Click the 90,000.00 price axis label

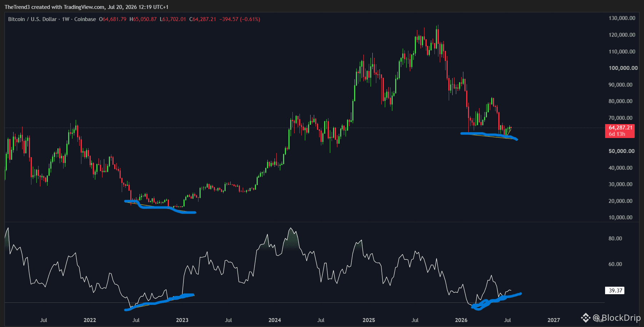tap(620, 85)
